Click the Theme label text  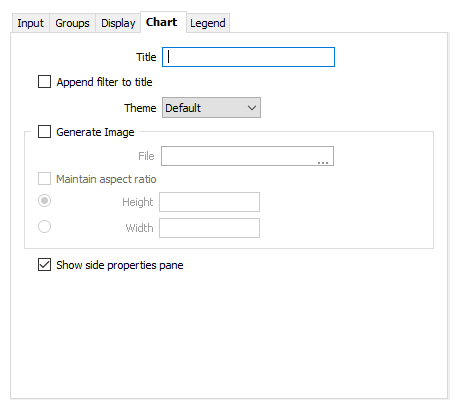140,108
